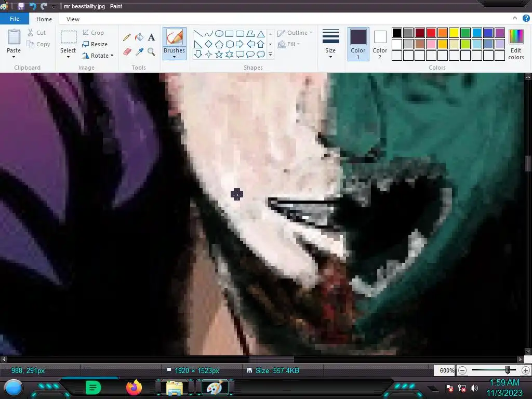Expand the Shapes gallery More arrow
Screen dimensions: 532x399
point(270,54)
